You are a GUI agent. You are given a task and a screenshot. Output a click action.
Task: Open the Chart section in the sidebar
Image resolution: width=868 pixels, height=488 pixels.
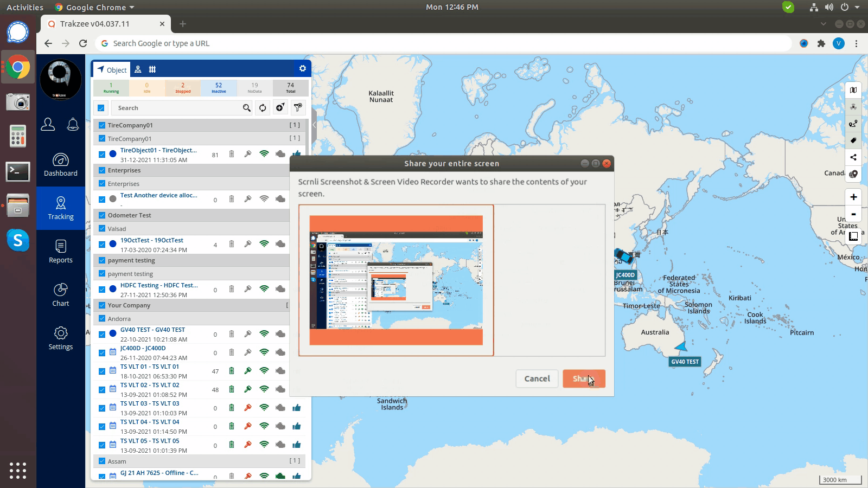pos(61,296)
